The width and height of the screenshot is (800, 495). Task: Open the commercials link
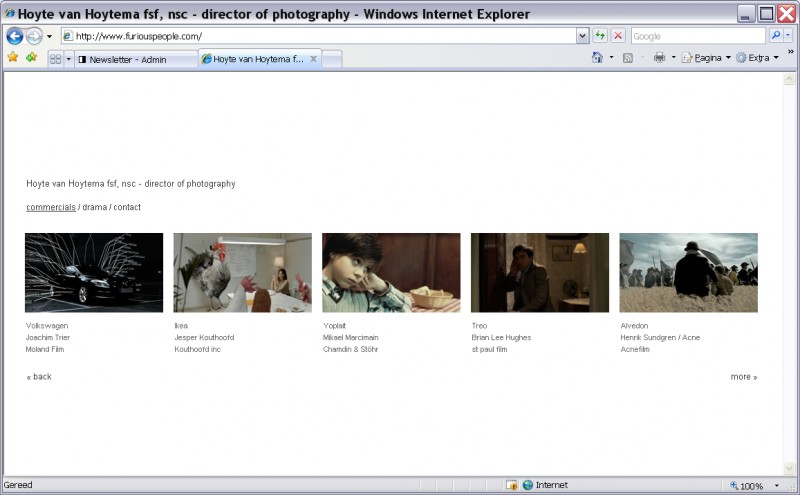(51, 207)
